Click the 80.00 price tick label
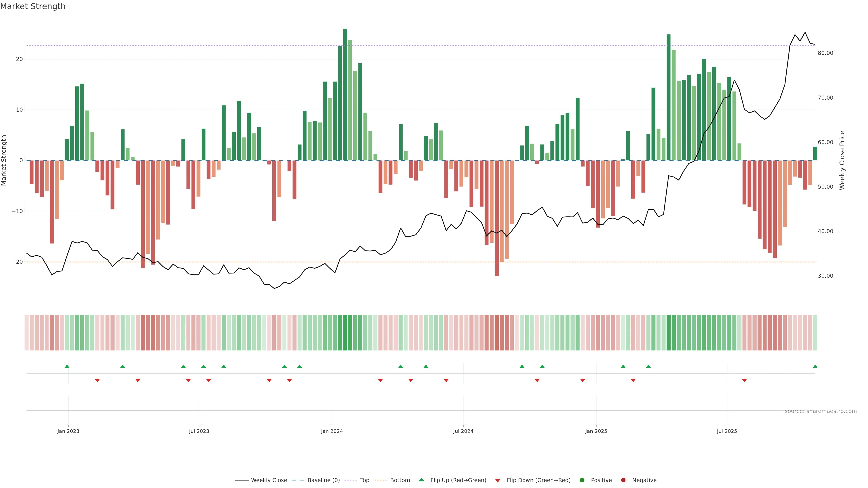The width and height of the screenshot is (868, 488). coord(825,53)
